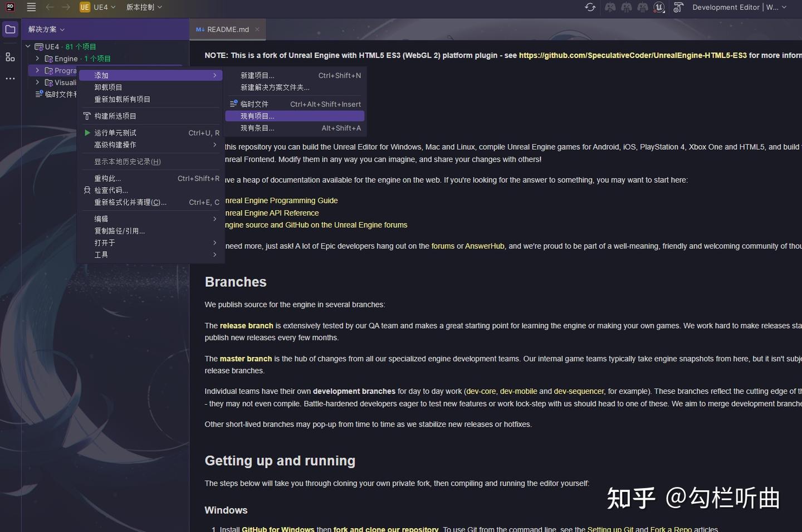The width and height of the screenshot is (802, 532).
Task: Click the sync refresh icon in top toolbar
Action: 590,7
